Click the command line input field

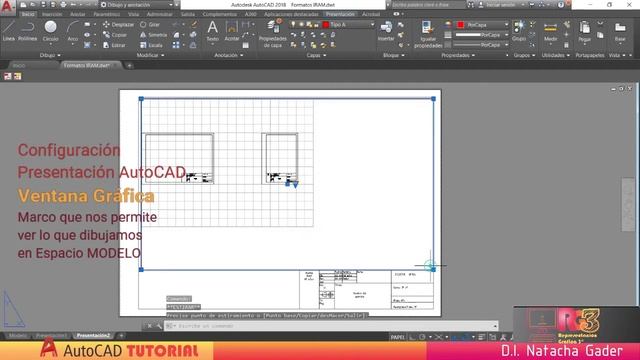coord(331,326)
